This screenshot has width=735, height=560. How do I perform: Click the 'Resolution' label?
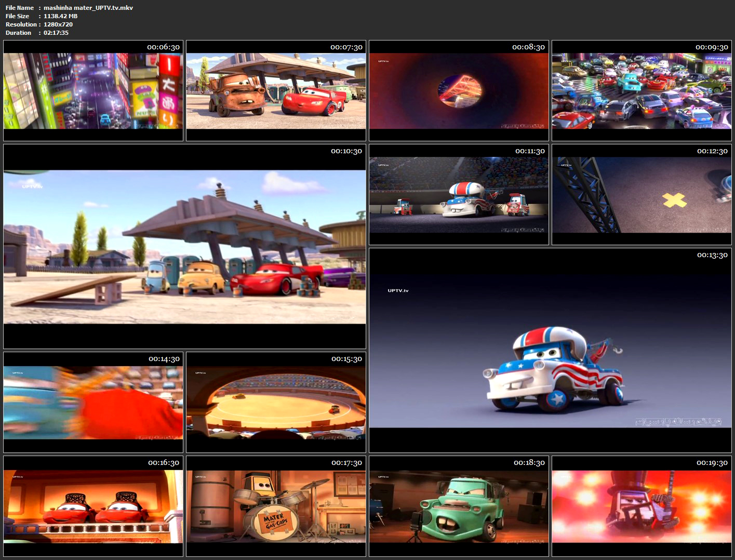[21, 24]
